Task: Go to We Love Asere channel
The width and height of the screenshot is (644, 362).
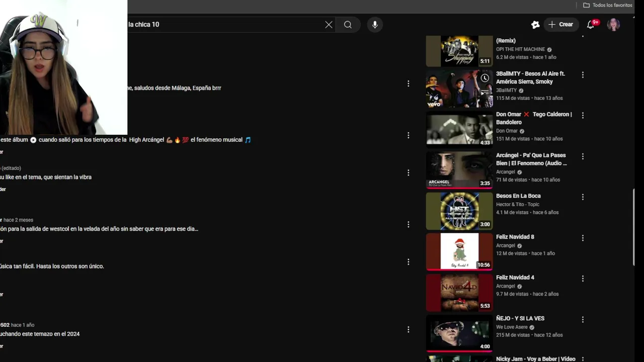Action: pyautogui.click(x=512, y=327)
